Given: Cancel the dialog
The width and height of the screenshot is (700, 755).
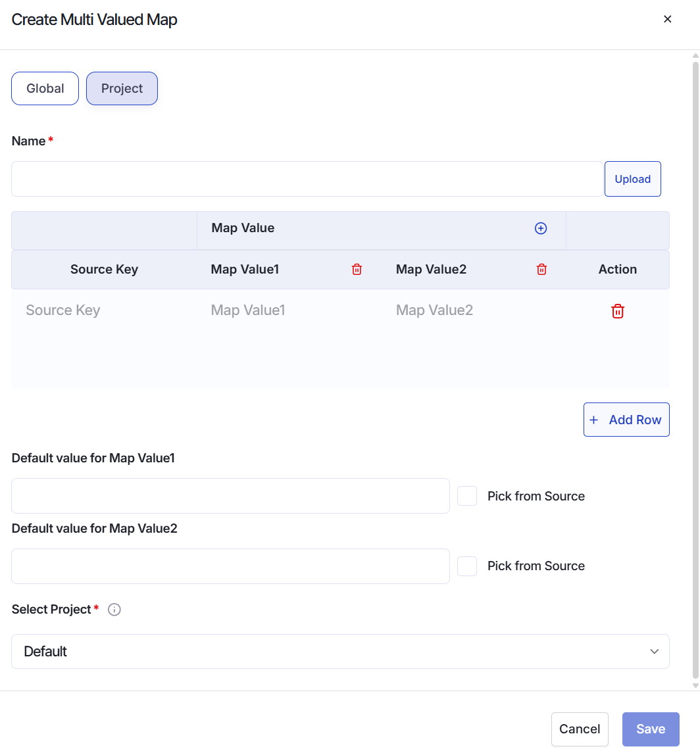Looking at the screenshot, I should click(x=580, y=729).
